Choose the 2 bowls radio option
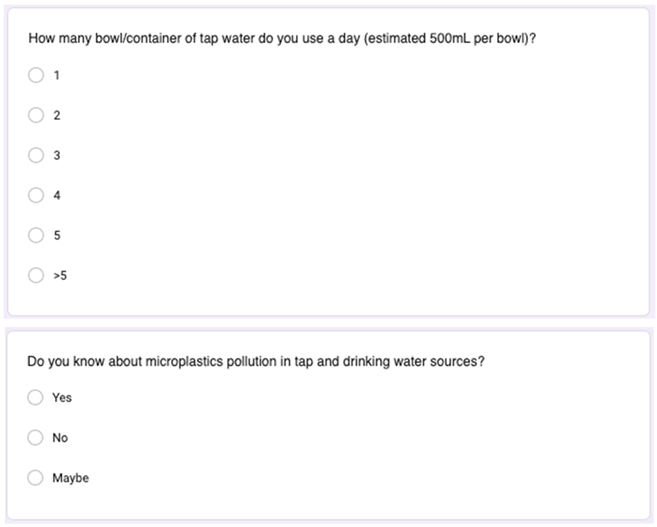657x527 pixels. coord(37,115)
